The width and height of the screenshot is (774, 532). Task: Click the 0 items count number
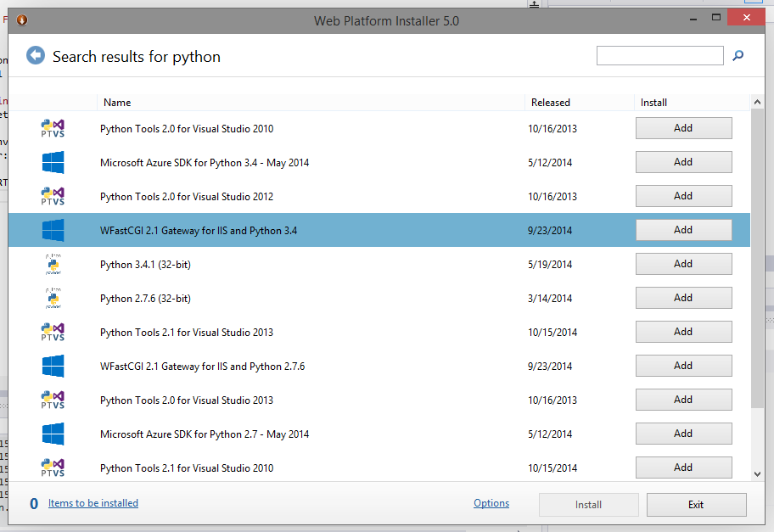click(x=34, y=503)
